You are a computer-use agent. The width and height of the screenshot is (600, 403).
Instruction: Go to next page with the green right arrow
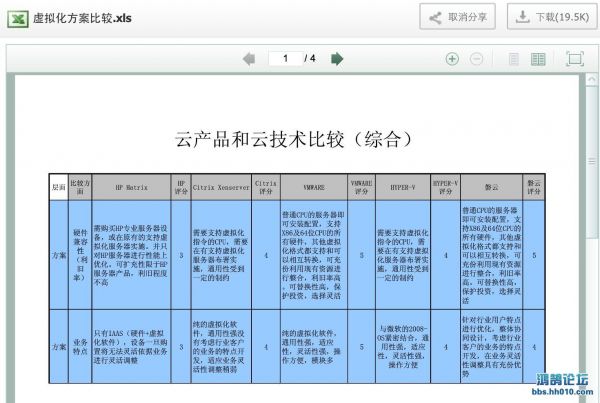coord(337,59)
